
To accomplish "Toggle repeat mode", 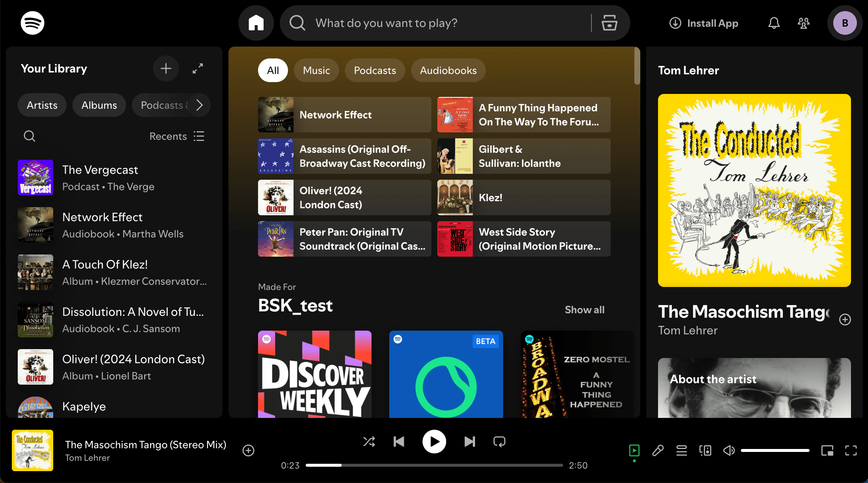I will pyautogui.click(x=499, y=442).
